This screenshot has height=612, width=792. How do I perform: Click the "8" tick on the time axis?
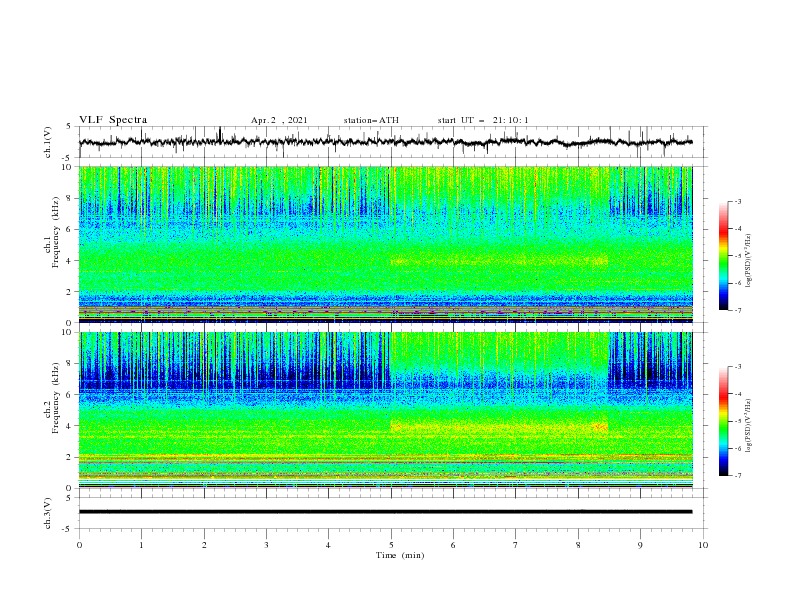point(578,545)
